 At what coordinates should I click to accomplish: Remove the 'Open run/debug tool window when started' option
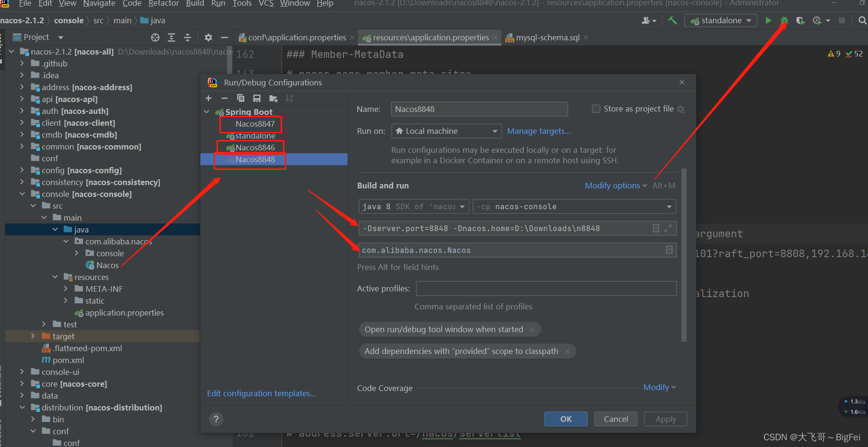point(532,329)
